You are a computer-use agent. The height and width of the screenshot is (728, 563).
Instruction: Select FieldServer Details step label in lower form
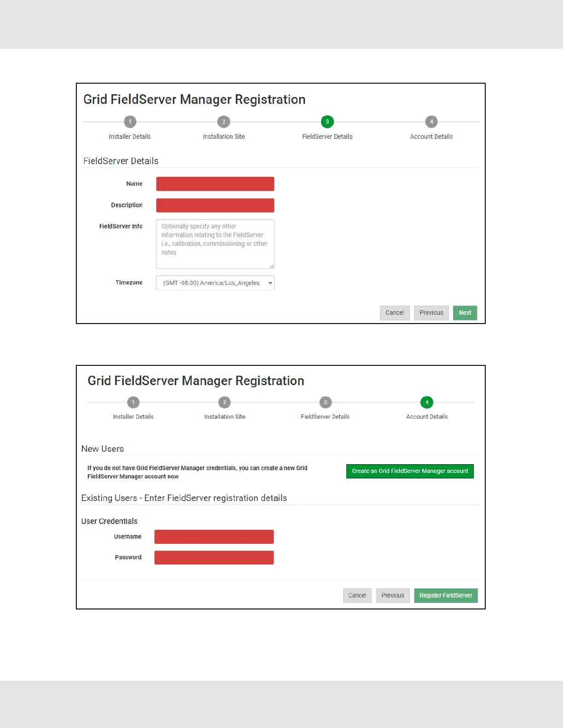point(325,417)
